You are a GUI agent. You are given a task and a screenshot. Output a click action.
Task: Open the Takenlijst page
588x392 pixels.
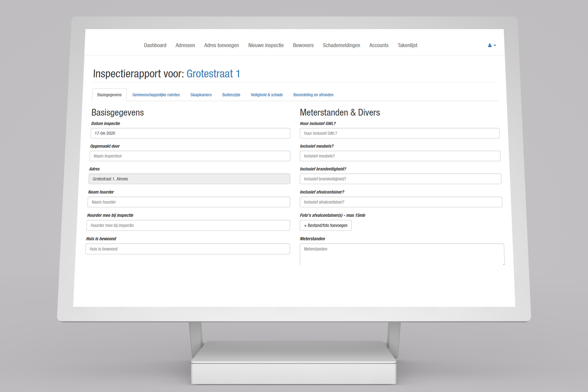coord(407,45)
